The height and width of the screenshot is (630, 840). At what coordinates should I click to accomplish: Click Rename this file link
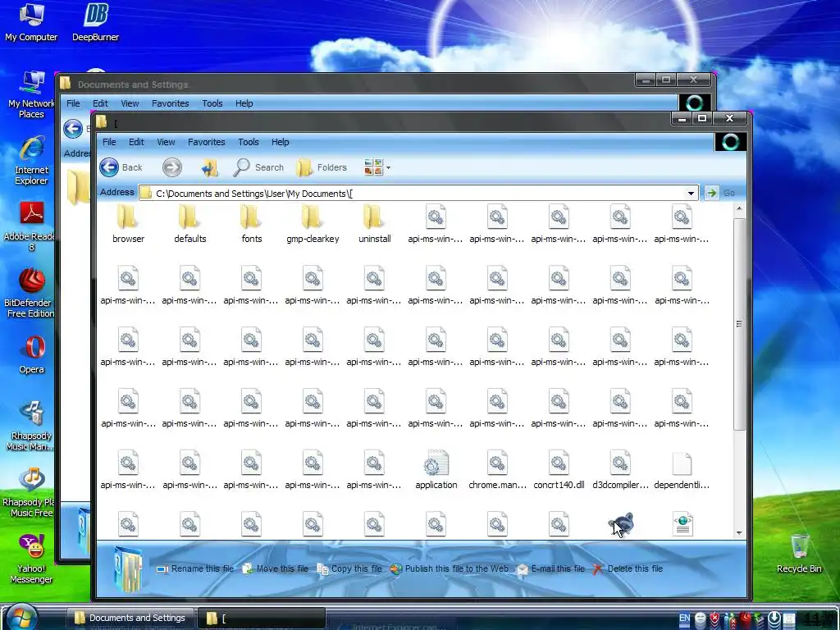coord(195,569)
